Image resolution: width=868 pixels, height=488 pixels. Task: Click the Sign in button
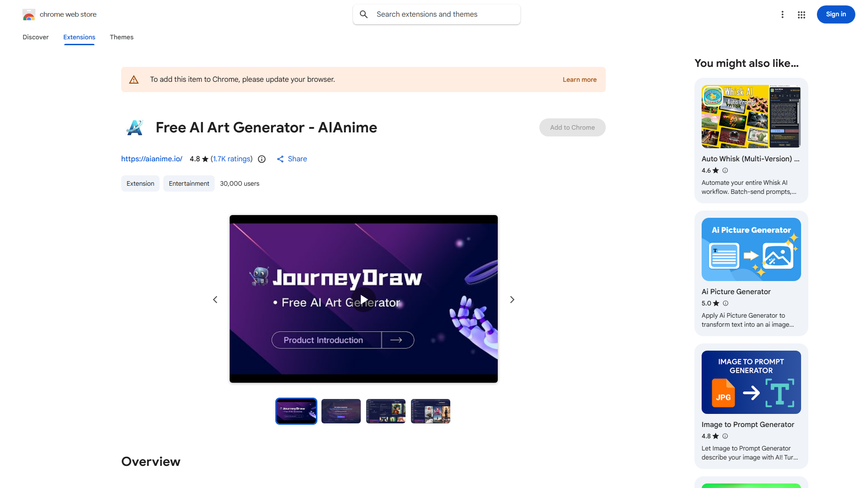click(x=835, y=14)
